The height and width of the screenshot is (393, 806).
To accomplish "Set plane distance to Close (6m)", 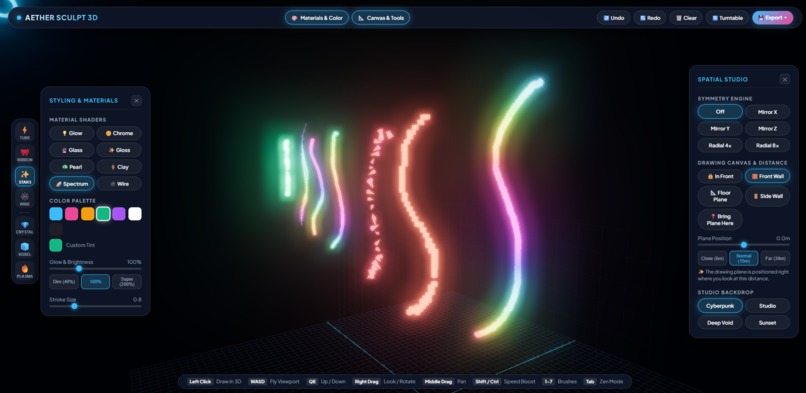I will 712,258.
